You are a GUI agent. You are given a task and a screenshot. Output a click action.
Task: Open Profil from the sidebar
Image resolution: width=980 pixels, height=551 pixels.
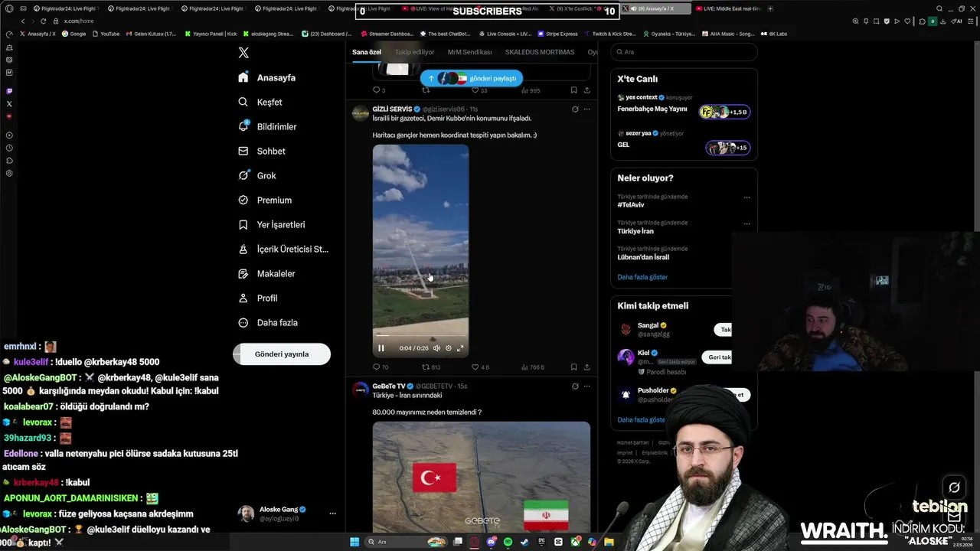point(258,298)
